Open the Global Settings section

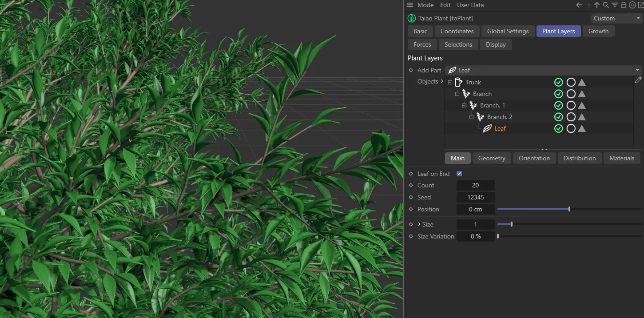pos(508,31)
